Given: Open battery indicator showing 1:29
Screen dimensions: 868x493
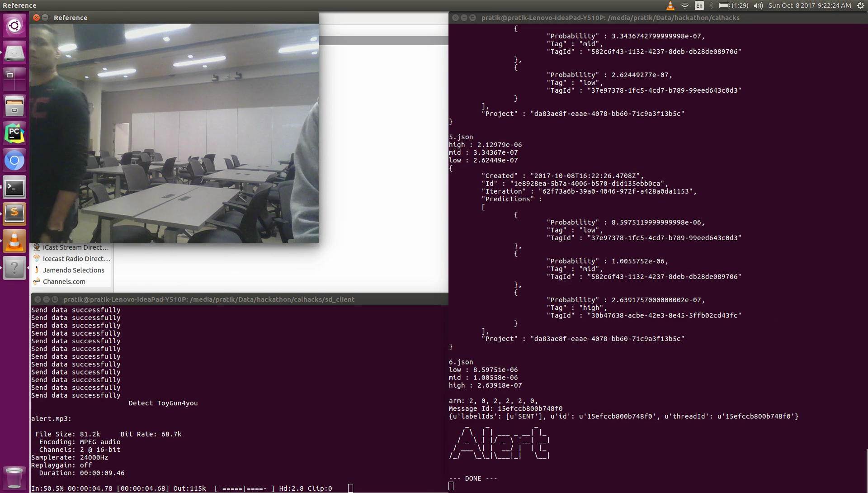Looking at the screenshot, I should click(733, 5).
